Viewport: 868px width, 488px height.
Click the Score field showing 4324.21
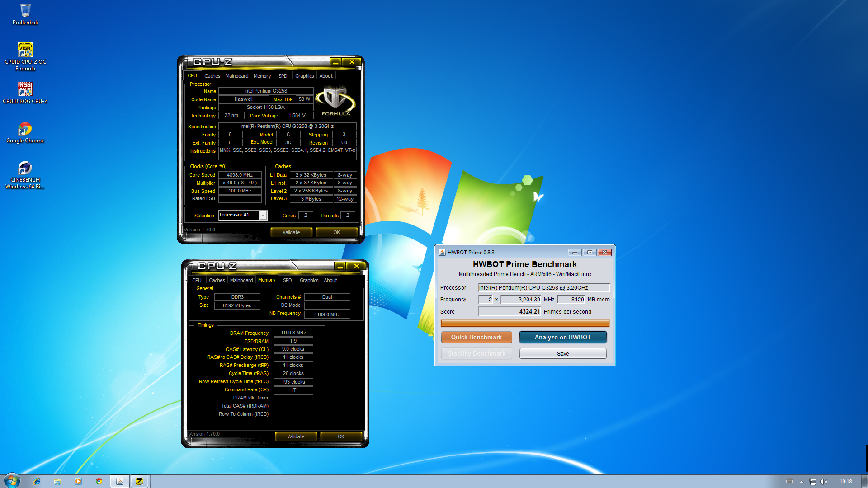click(x=510, y=311)
